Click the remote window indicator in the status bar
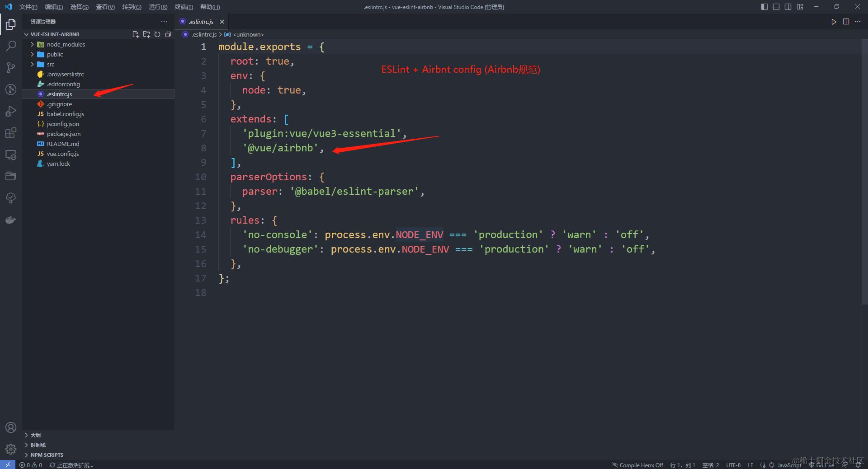 [x=7, y=465]
